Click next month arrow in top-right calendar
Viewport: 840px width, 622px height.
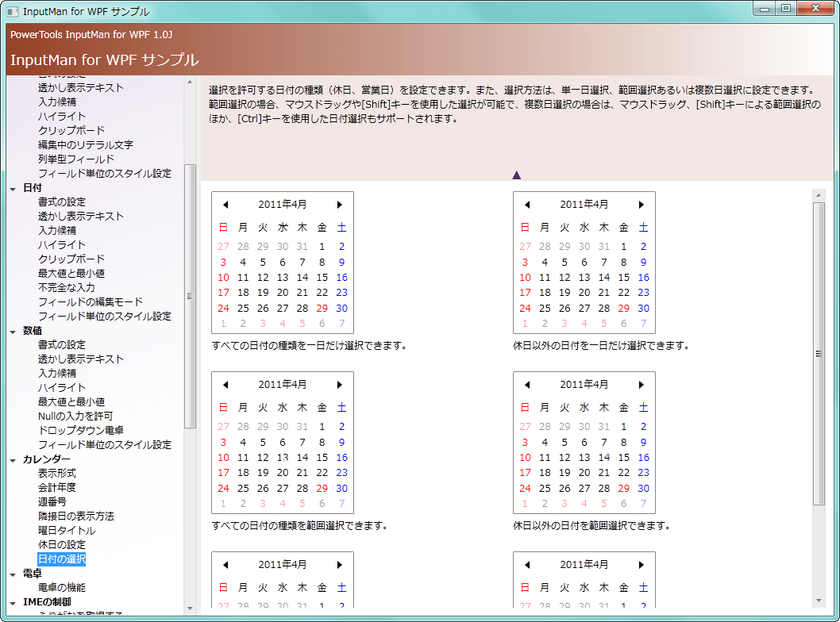642,205
